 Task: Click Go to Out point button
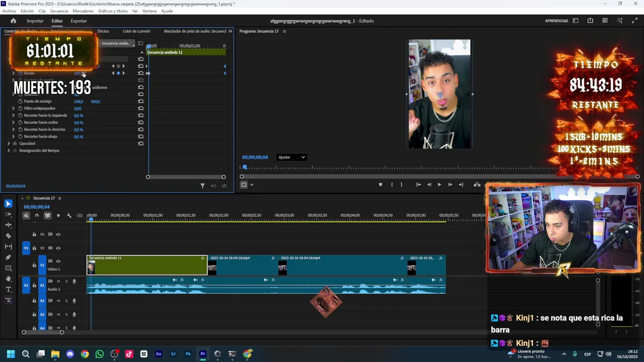tap(461, 185)
